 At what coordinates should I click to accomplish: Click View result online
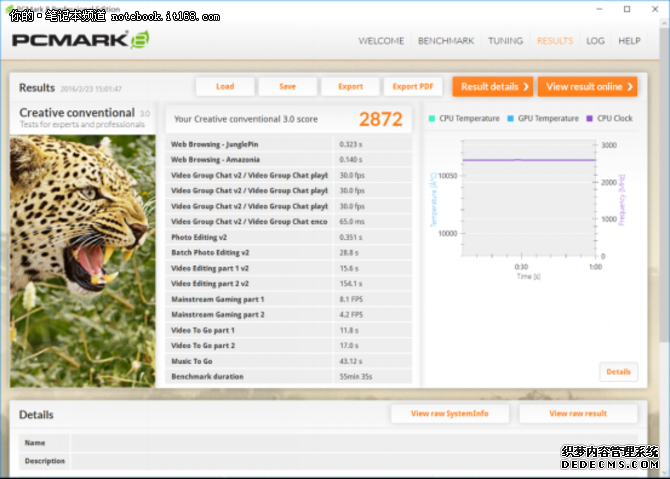click(588, 87)
